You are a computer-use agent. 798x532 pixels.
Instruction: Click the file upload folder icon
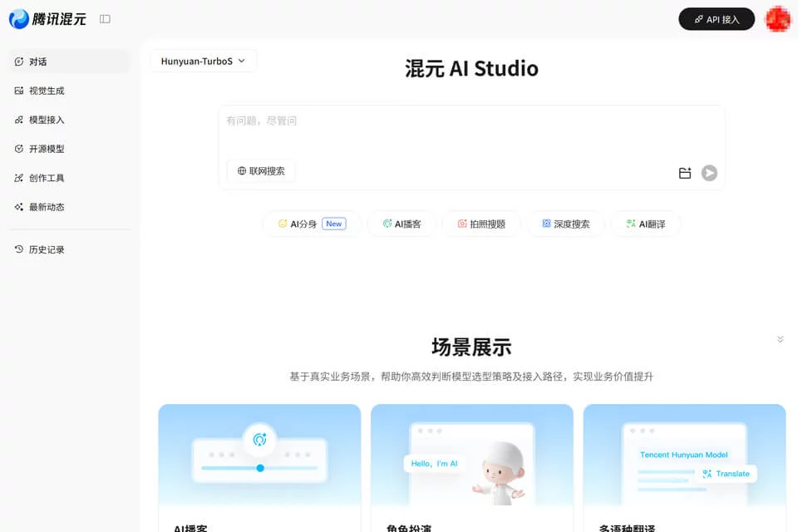(685, 173)
